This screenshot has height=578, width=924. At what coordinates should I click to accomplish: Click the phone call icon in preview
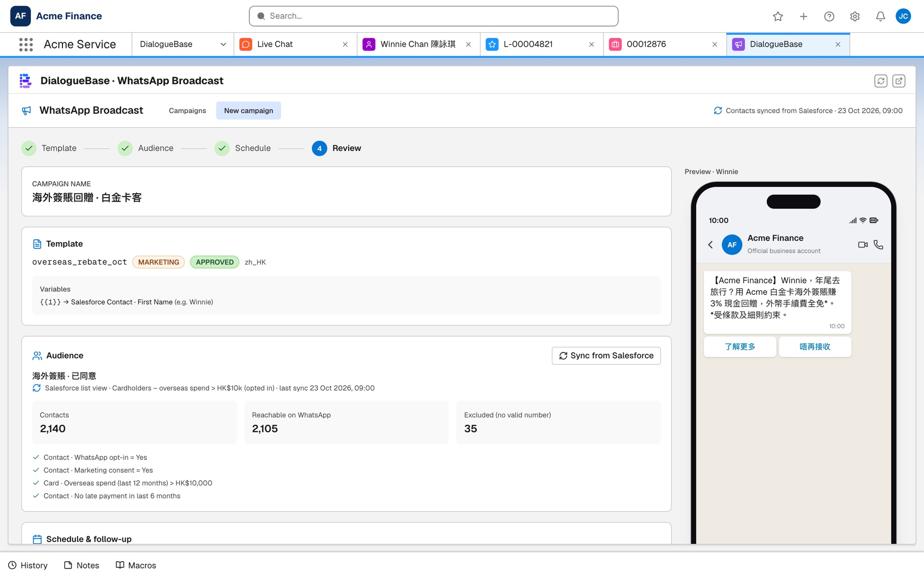[878, 245]
